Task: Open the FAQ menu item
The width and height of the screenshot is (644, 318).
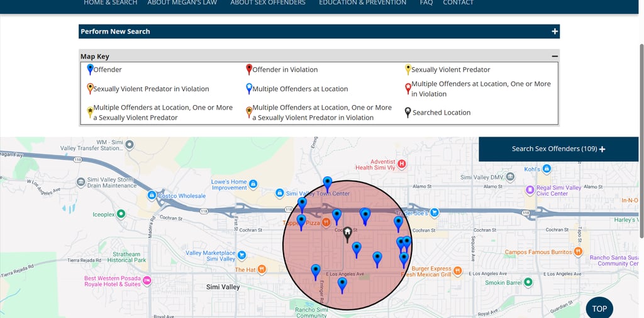Action: coord(426,3)
